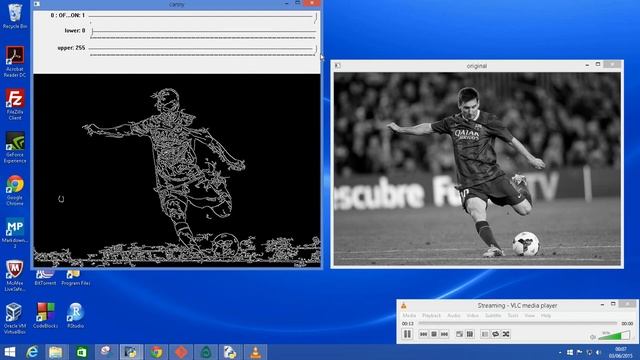Click VLC elapsed time 00:12 label
640x360 pixels.
407,323
